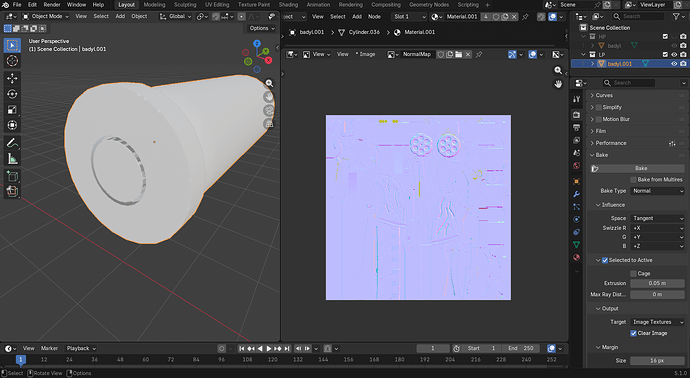The height and width of the screenshot is (378, 690).
Task: Switch to the Shading workspace tab
Action: pyautogui.click(x=288, y=5)
